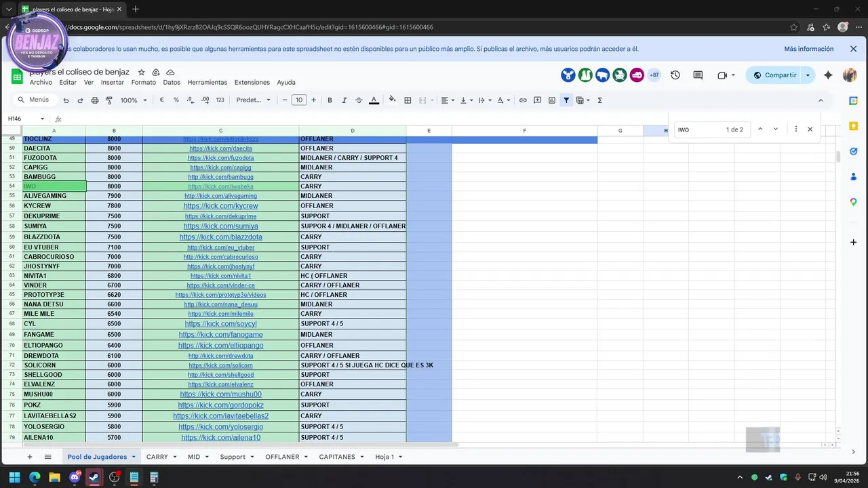Toggle the filter button
The height and width of the screenshot is (488, 868).
(566, 100)
